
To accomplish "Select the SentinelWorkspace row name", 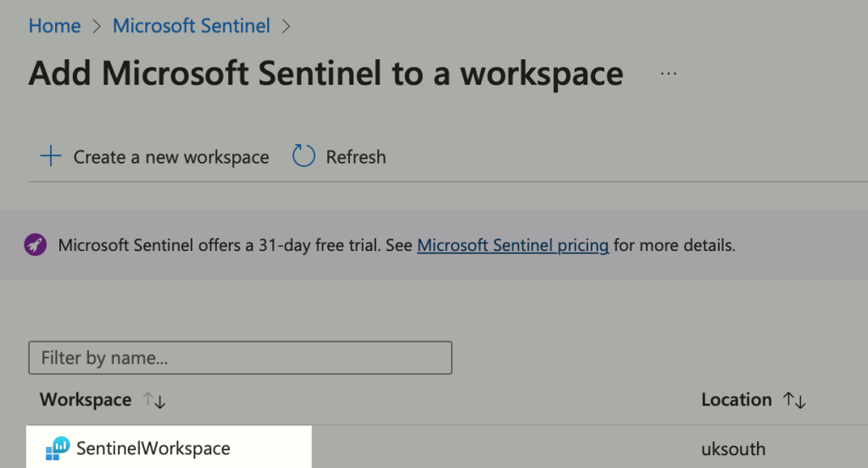I will 153,448.
